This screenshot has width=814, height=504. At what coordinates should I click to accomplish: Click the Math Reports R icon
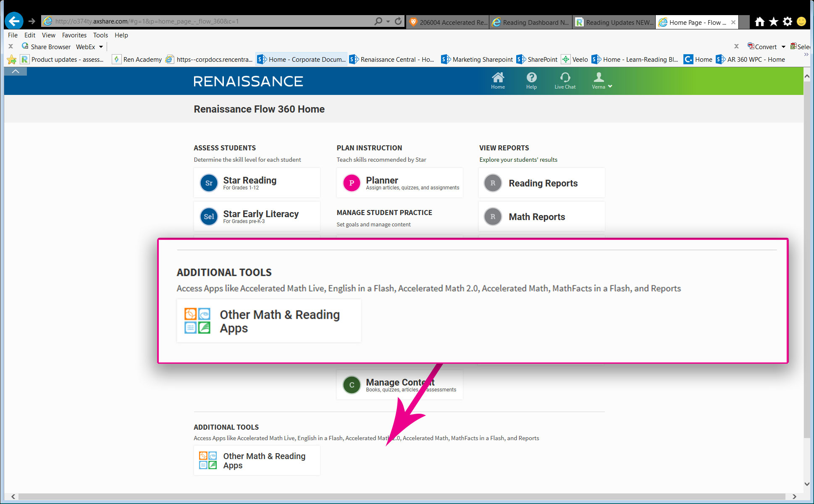(x=493, y=217)
